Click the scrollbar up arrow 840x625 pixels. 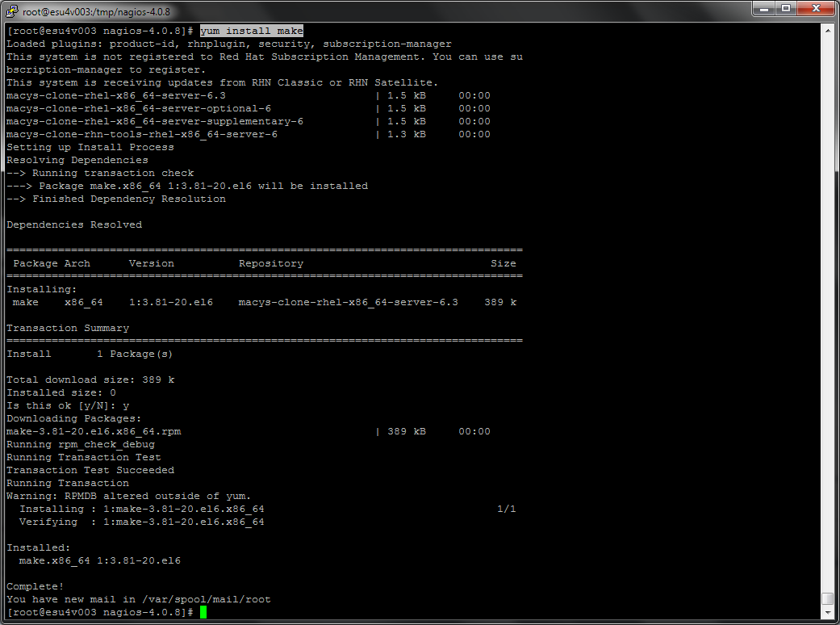[x=827, y=30]
